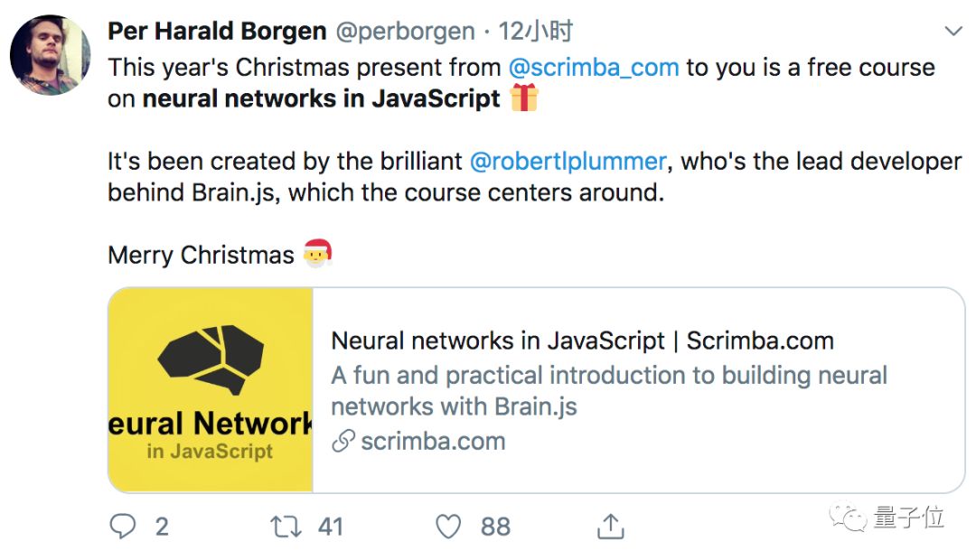
Task: Click the scrimba.com domain text
Action: [433, 442]
